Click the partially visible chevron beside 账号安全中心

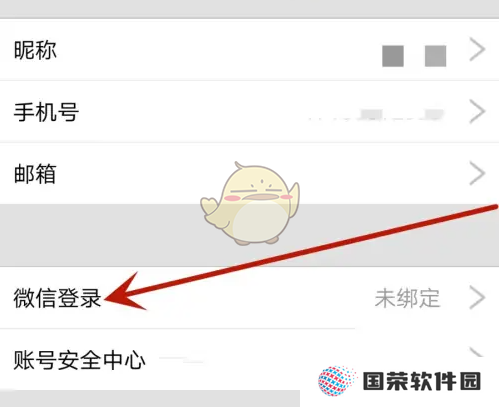coord(476,352)
